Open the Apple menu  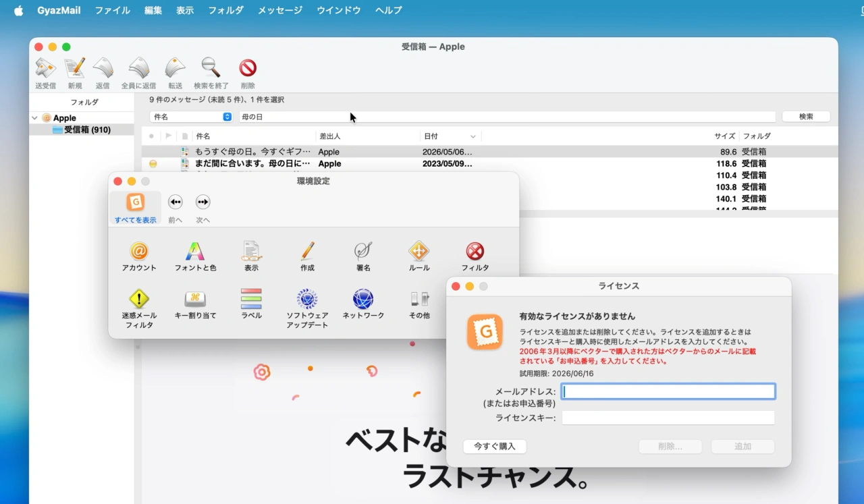18,10
